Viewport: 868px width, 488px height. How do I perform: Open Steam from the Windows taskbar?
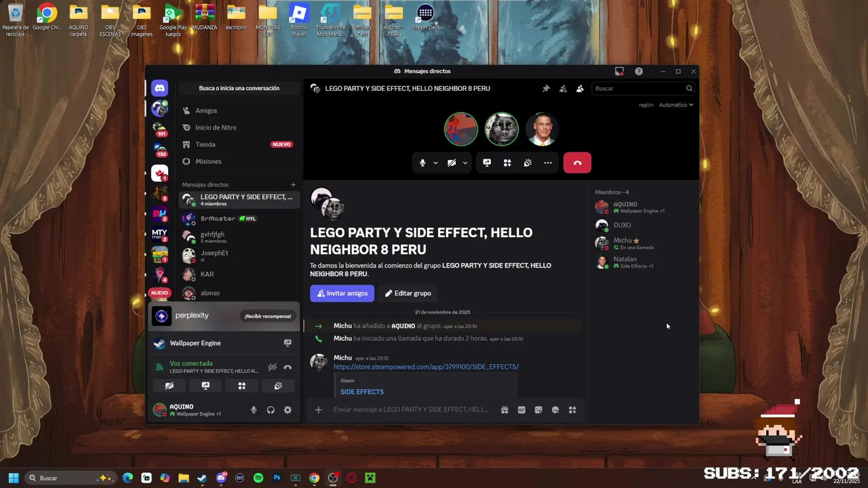point(202,478)
